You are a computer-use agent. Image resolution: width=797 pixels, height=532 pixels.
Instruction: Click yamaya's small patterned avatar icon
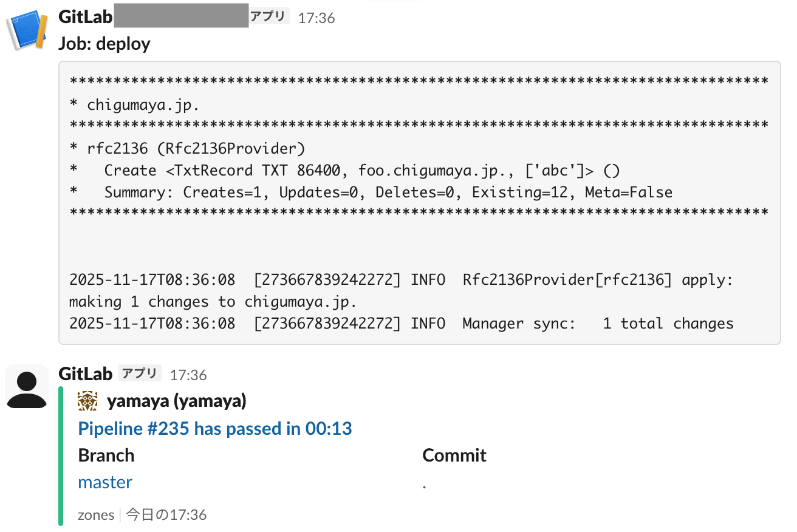tap(87, 401)
